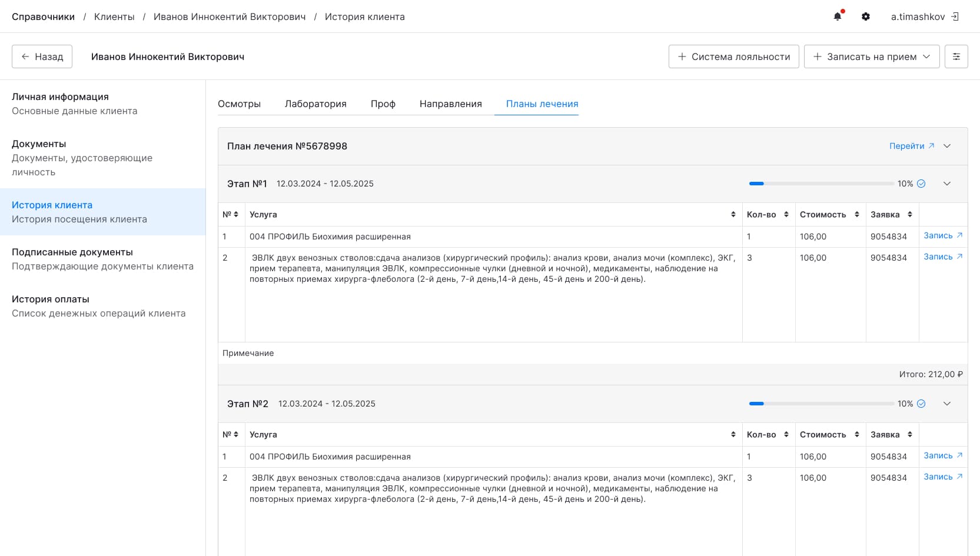Click the arrow icon on the Перейти link
This screenshot has width=980, height=556.
(x=931, y=145)
